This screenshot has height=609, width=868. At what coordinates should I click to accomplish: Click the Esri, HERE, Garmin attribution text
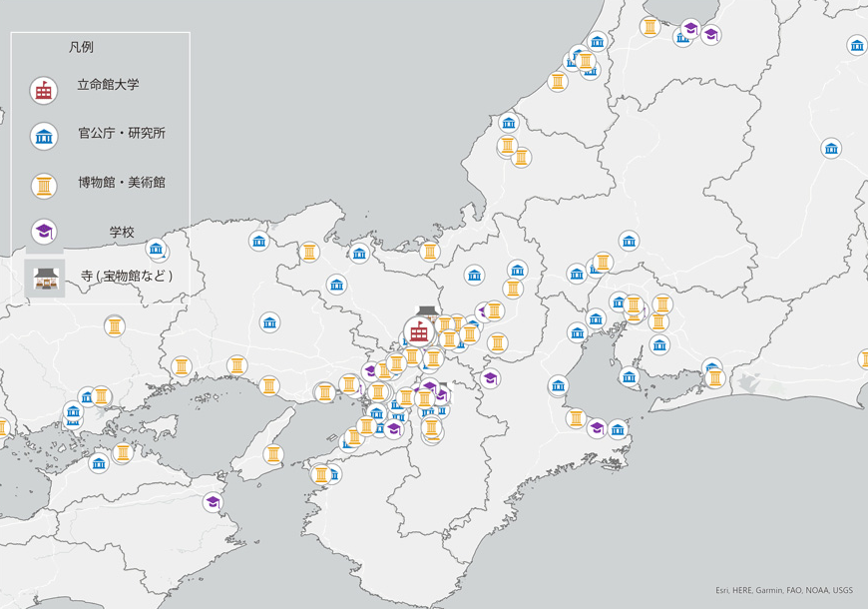(784, 591)
